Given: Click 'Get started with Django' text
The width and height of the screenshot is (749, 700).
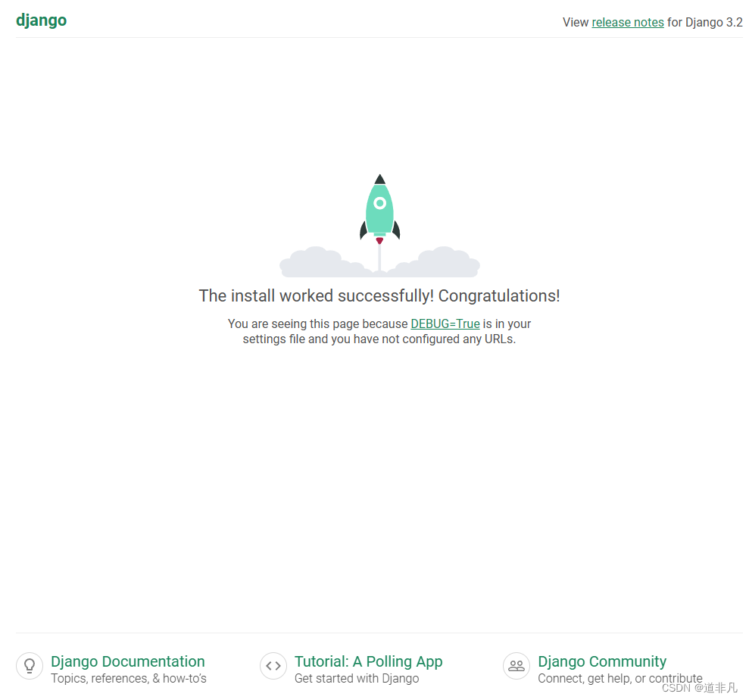Looking at the screenshot, I should coord(357,679).
